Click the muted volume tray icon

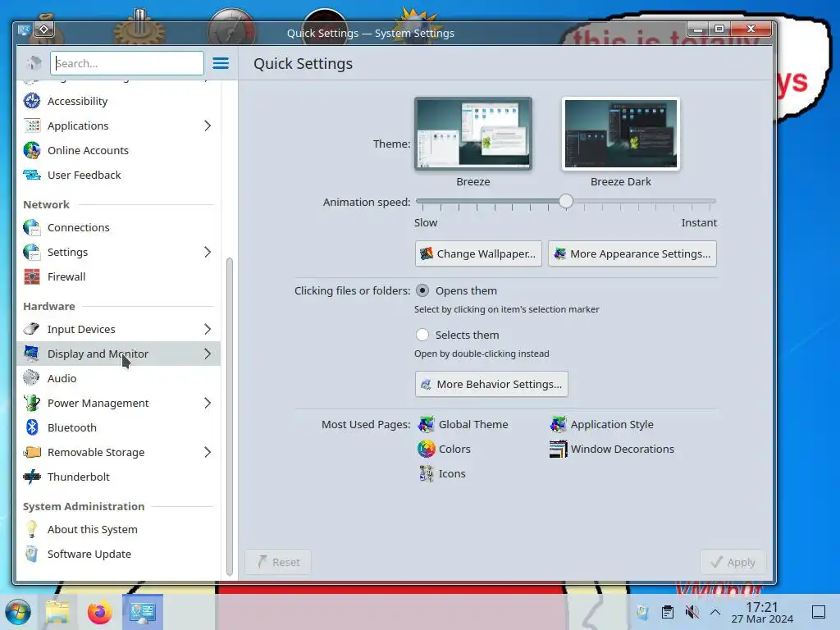click(692, 612)
